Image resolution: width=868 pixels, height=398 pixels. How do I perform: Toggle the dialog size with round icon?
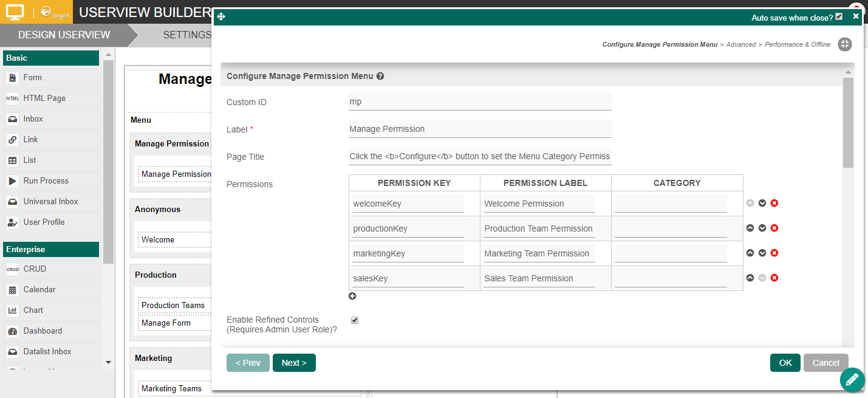pyautogui.click(x=844, y=44)
